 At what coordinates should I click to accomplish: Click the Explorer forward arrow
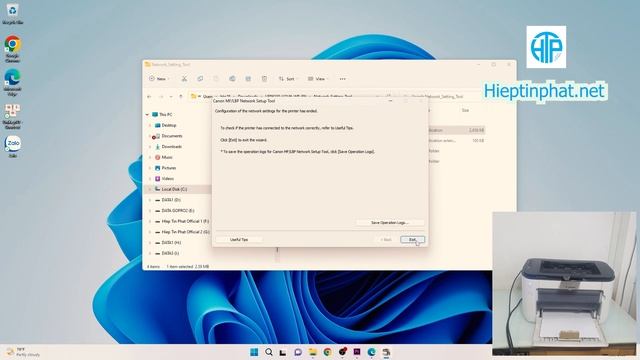click(x=161, y=97)
